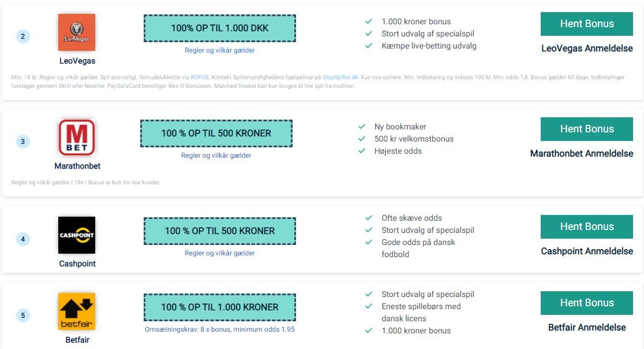Read the Cashpoint Anmeldelse review
The width and height of the screenshot is (644, 349).
[587, 251]
